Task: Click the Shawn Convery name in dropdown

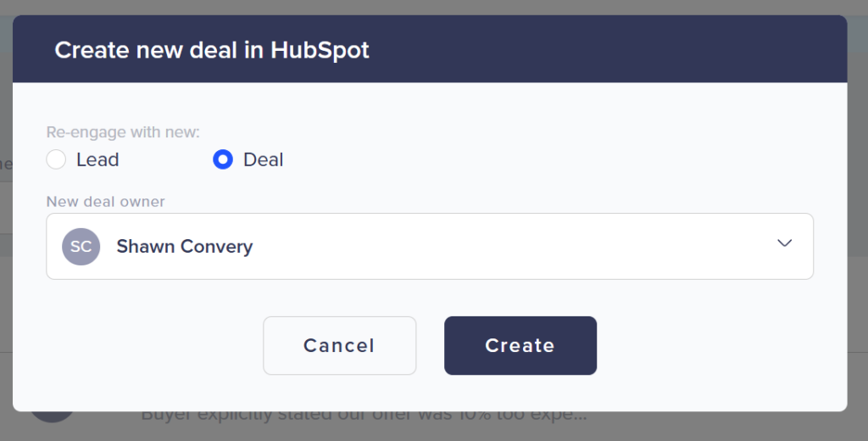Action: click(185, 247)
